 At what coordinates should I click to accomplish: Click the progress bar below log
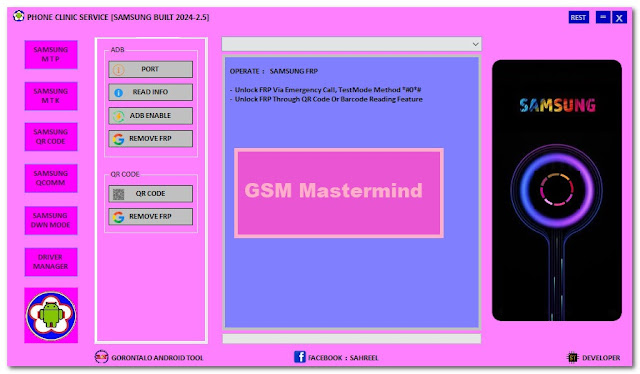point(351,338)
